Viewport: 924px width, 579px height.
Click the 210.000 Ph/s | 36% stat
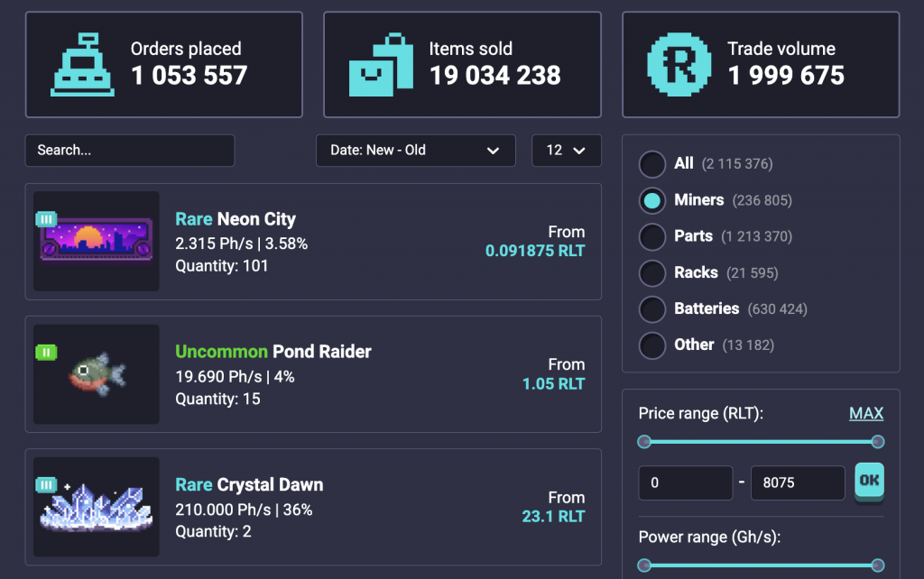(244, 510)
